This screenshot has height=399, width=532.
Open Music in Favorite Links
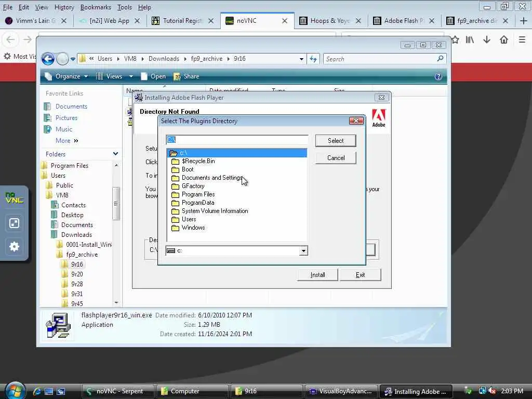click(x=64, y=129)
